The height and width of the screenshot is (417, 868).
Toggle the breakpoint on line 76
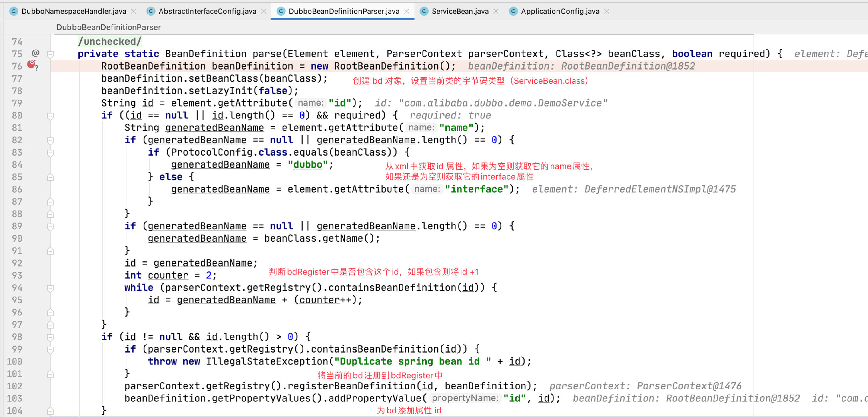[32, 65]
